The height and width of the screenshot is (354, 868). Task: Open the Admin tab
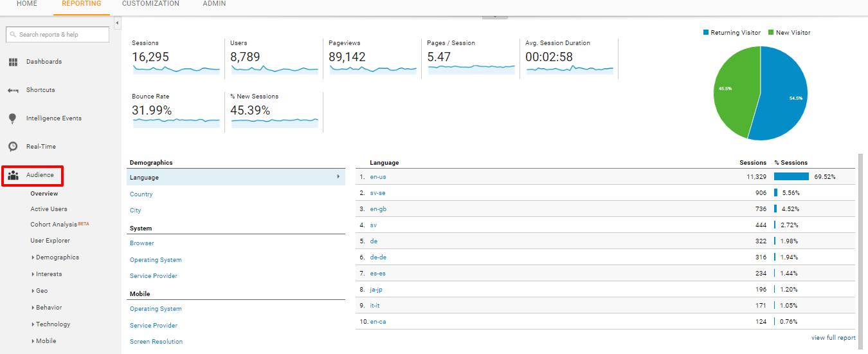click(214, 4)
